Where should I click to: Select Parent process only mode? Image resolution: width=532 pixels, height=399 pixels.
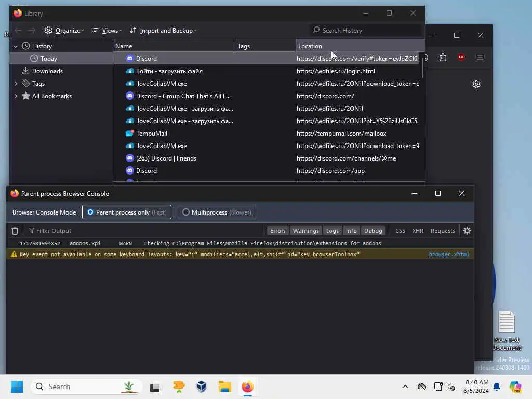(x=127, y=212)
